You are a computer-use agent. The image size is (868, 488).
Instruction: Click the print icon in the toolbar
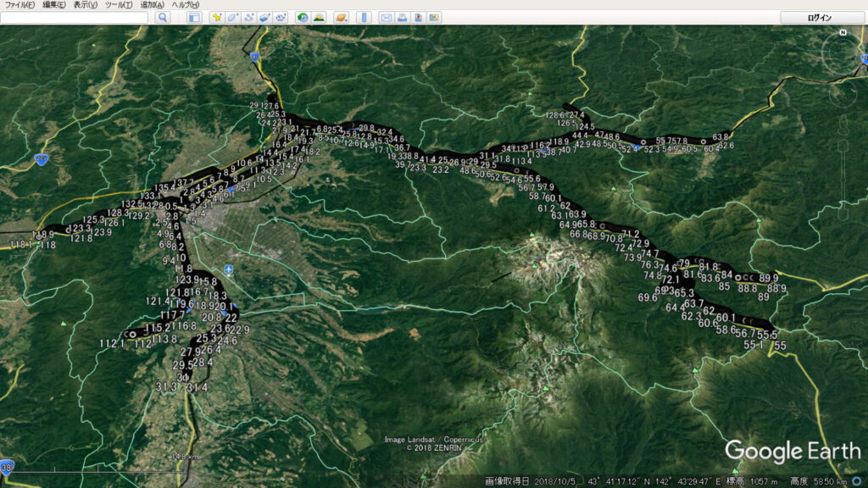pyautogui.click(x=403, y=18)
